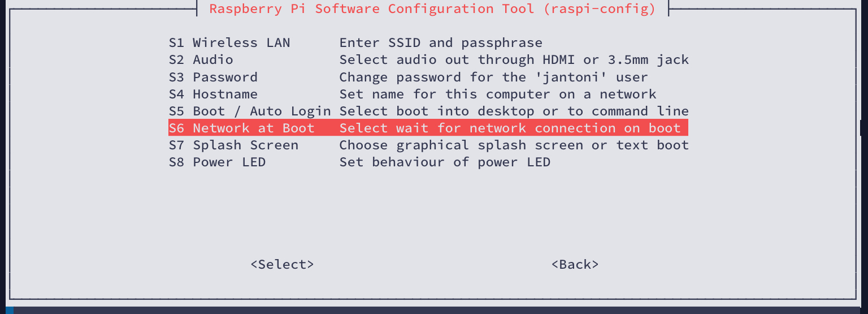Click the highlighted S6 Network at Boot label
The image size is (868, 314).
point(241,128)
